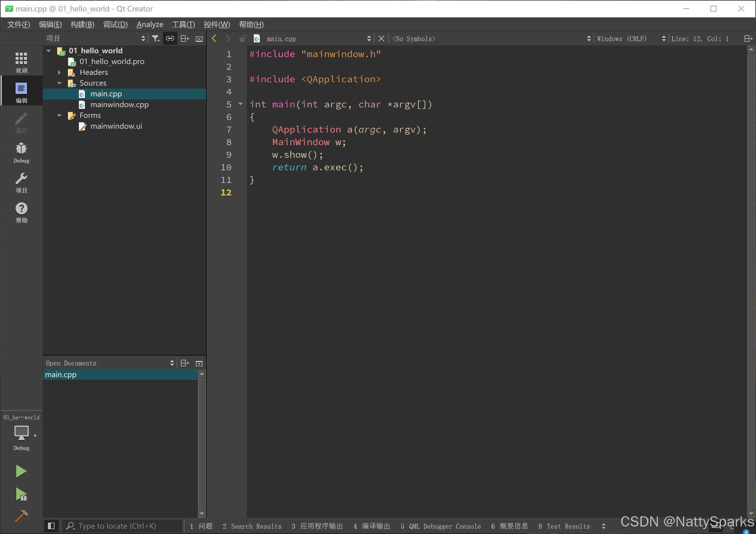Open the 工具(T) menu
The image size is (756, 534).
pyautogui.click(x=183, y=24)
